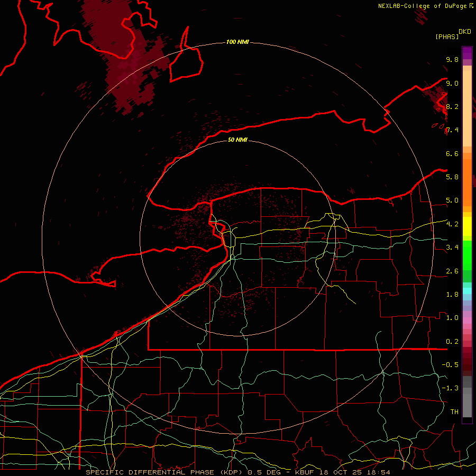476x476 pixels.
Task: Select the 1.0 value label on legend
Action: click(x=451, y=318)
